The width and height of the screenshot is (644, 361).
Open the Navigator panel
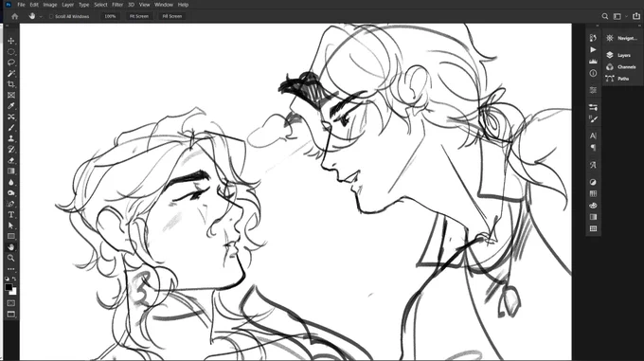tap(622, 38)
